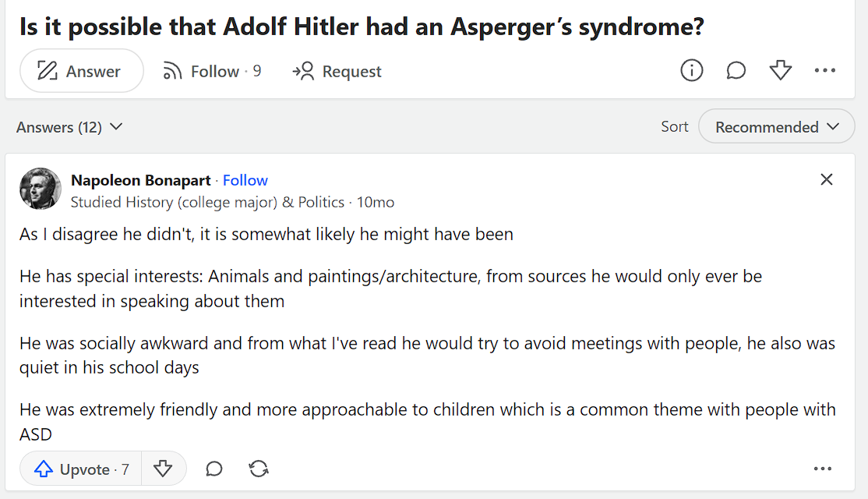The width and height of the screenshot is (868, 499).
Task: Click the question title heading
Action: pyautogui.click(x=362, y=27)
